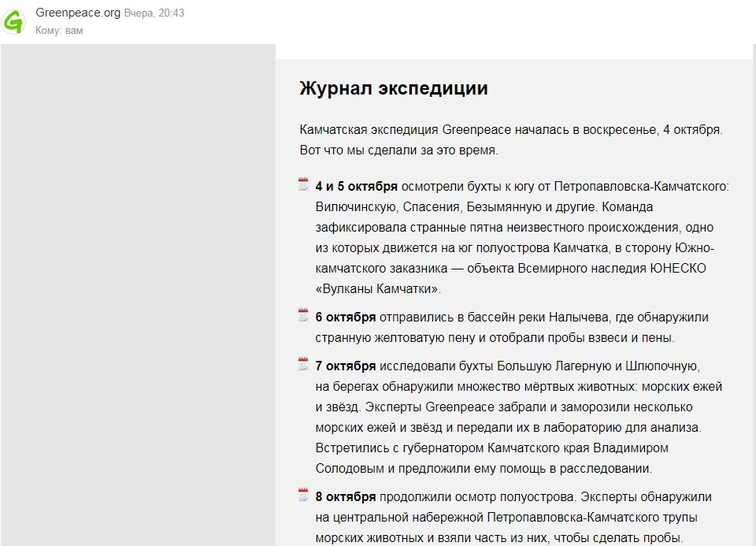Image resolution: width=756 pixels, height=546 pixels.
Task: Select the bold date "7 октября"
Action: (345, 366)
